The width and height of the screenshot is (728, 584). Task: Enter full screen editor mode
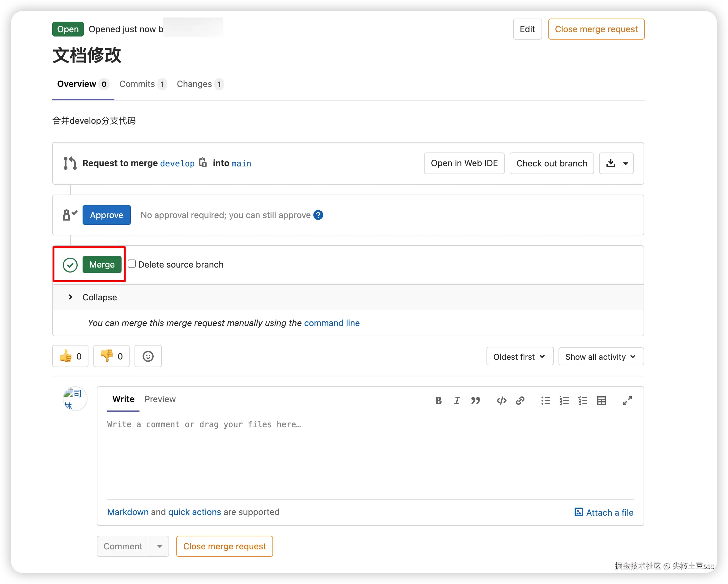point(627,401)
